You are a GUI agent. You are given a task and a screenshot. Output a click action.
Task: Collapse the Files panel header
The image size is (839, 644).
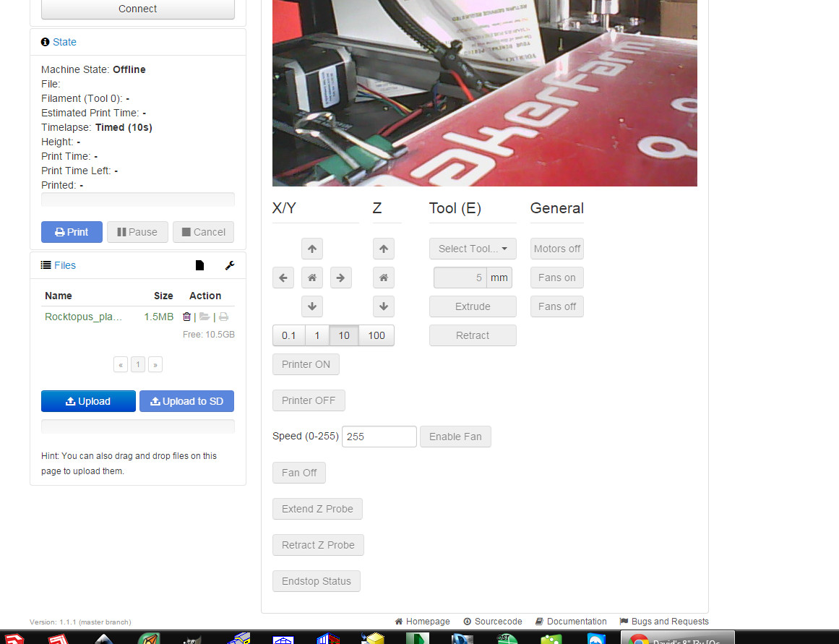pos(65,265)
